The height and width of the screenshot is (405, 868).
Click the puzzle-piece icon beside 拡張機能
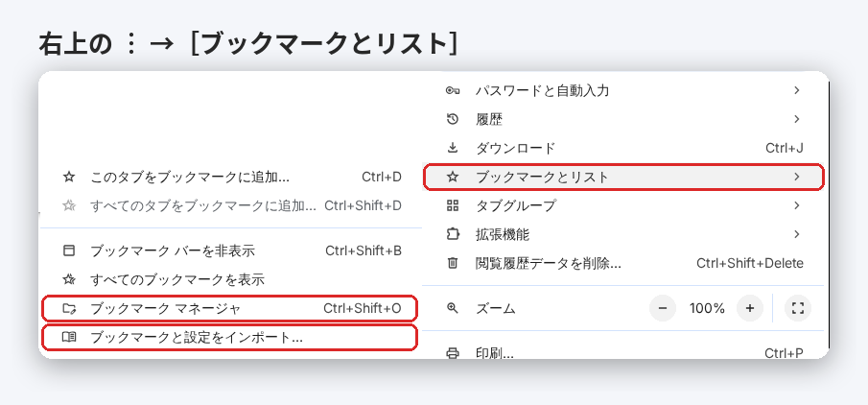pos(453,234)
